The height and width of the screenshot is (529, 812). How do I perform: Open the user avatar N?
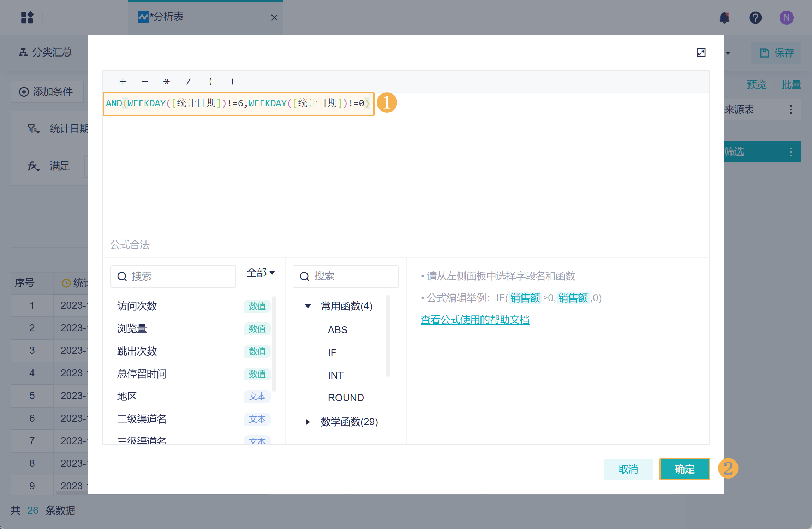(786, 17)
